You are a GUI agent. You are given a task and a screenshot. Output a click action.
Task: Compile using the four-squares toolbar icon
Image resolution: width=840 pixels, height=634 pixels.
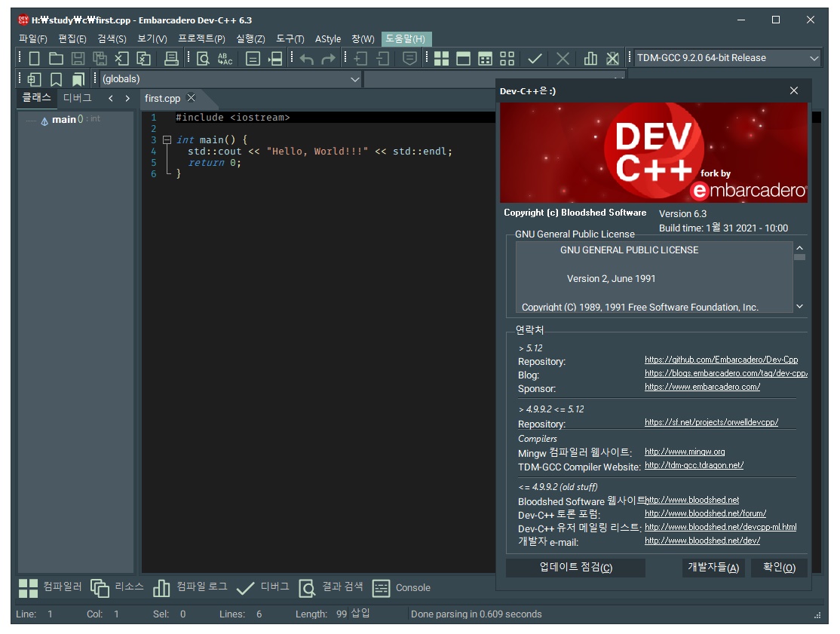[441, 58]
